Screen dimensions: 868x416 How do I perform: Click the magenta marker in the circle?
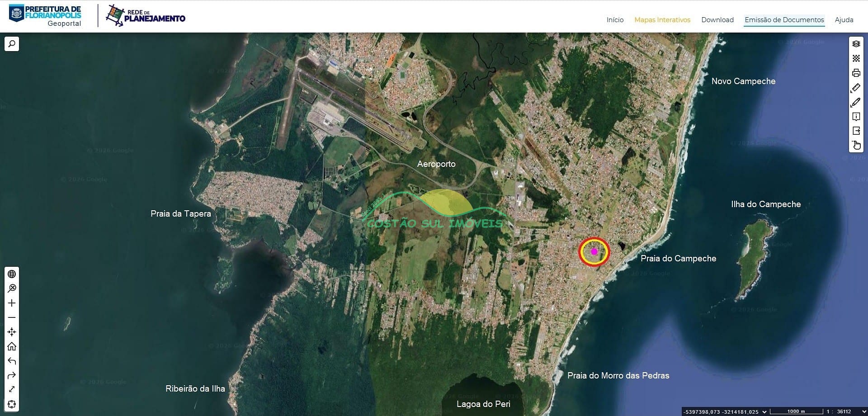594,251
